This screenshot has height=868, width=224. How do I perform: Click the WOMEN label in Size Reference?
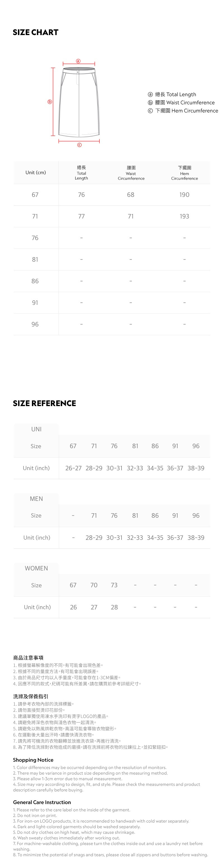coord(36,568)
